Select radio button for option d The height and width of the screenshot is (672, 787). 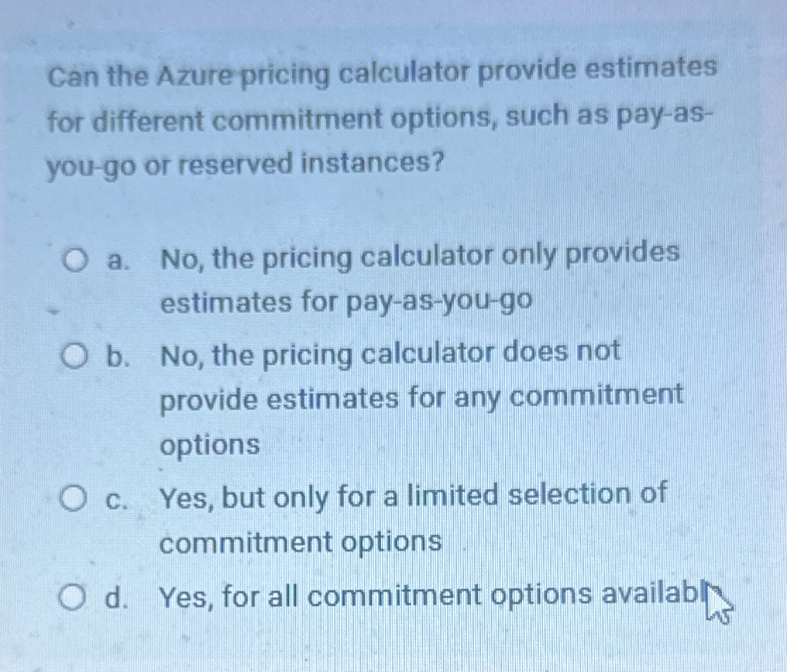(73, 596)
